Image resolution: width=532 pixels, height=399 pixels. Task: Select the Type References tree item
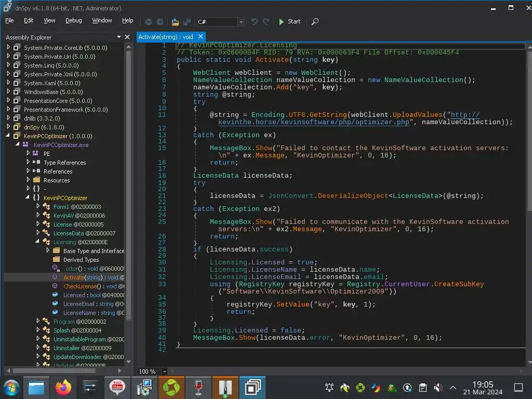[64, 163]
